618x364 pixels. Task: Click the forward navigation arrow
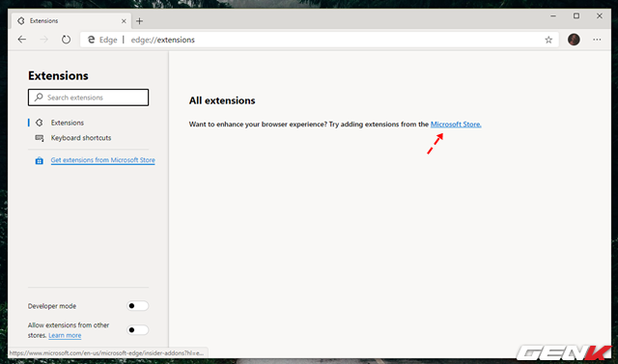[x=44, y=40]
